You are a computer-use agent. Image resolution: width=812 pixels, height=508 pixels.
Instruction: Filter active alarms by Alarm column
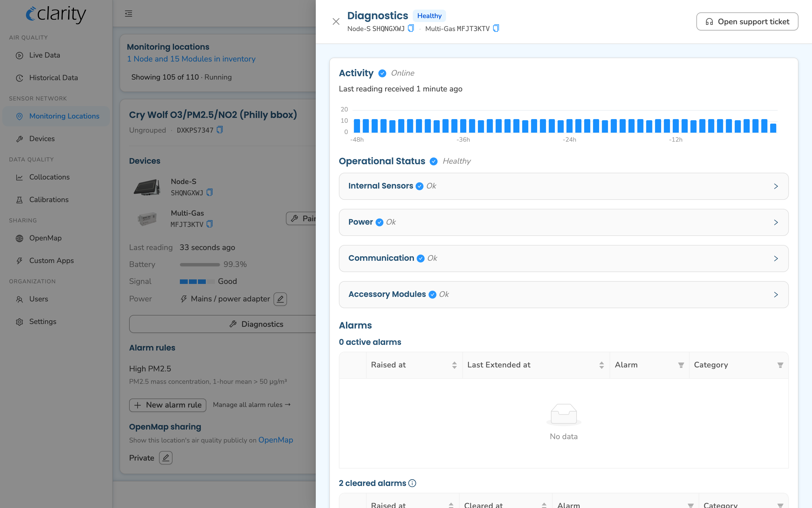(x=681, y=365)
